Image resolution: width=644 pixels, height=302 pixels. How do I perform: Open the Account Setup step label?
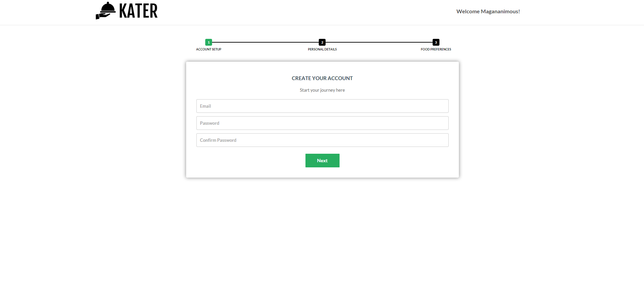[209, 49]
